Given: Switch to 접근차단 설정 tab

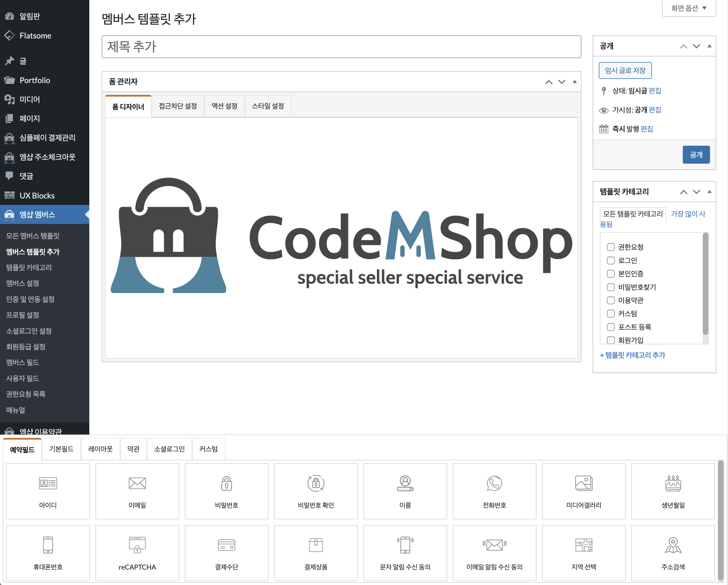Looking at the screenshot, I should [x=178, y=106].
